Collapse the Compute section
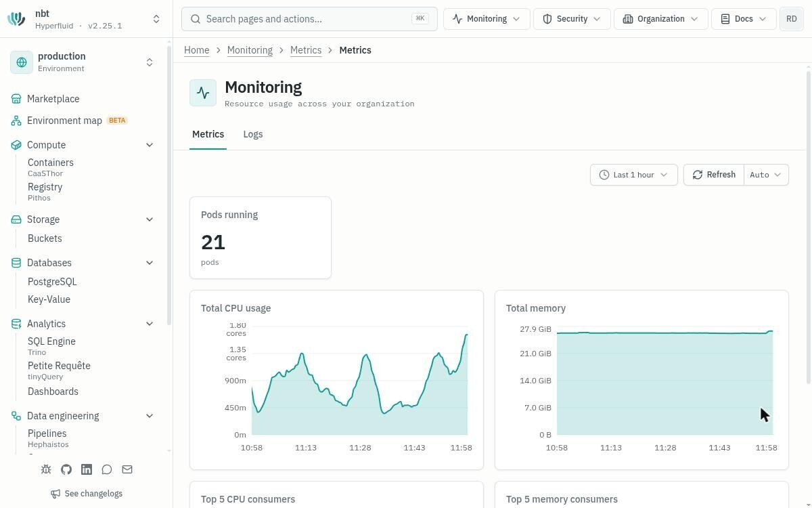Viewport: 812px width, 508px height. [150, 145]
